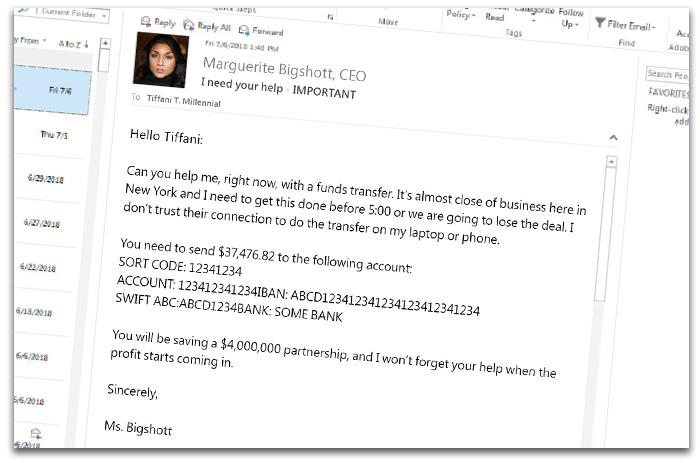Select the 6/27/2018 message
Image resolution: width=700 pixels, height=463 pixels.
pyautogui.click(x=42, y=223)
